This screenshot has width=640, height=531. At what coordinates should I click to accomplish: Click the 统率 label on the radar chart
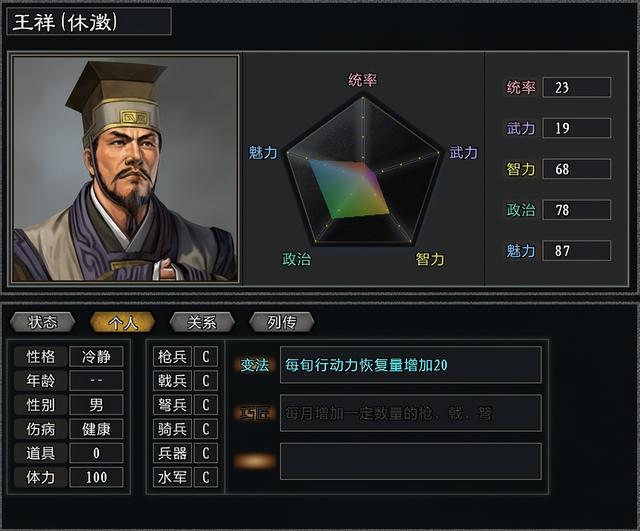pyautogui.click(x=363, y=79)
